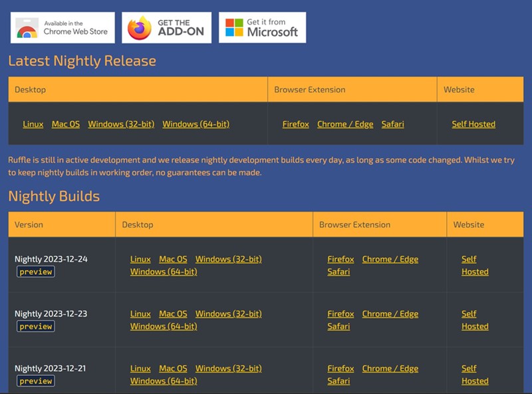Open latest nightly Self Hosted package
This screenshot has width=532, height=394.
(473, 124)
